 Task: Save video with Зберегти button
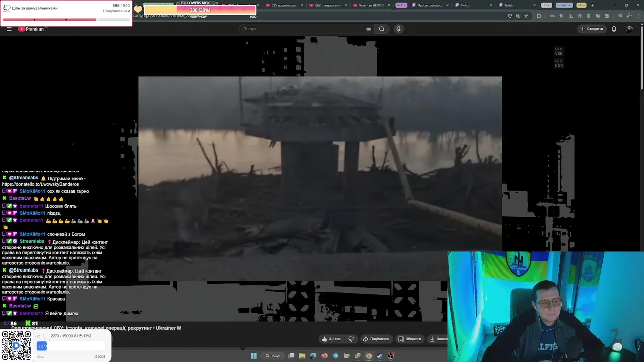(x=410, y=339)
